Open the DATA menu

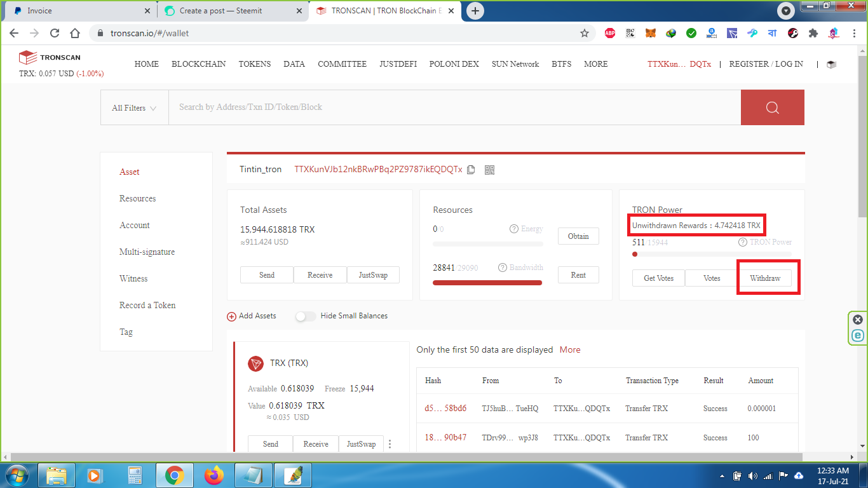[294, 64]
